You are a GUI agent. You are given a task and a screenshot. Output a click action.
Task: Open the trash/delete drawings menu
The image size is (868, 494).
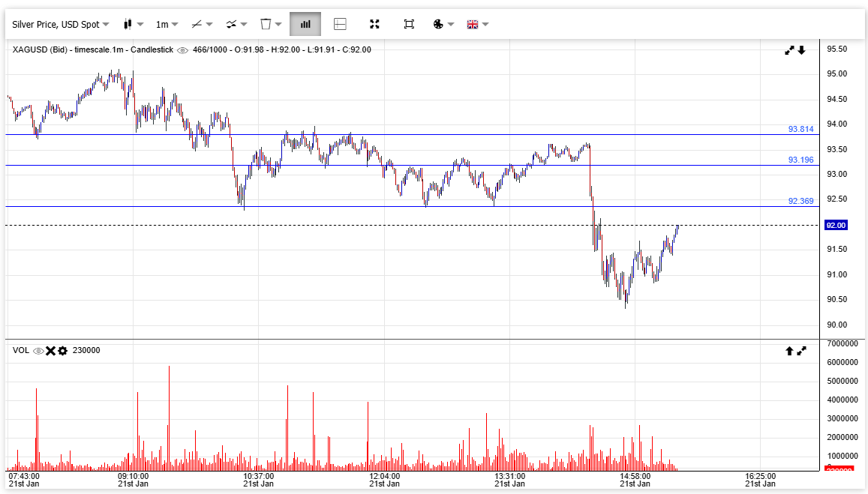(x=270, y=24)
